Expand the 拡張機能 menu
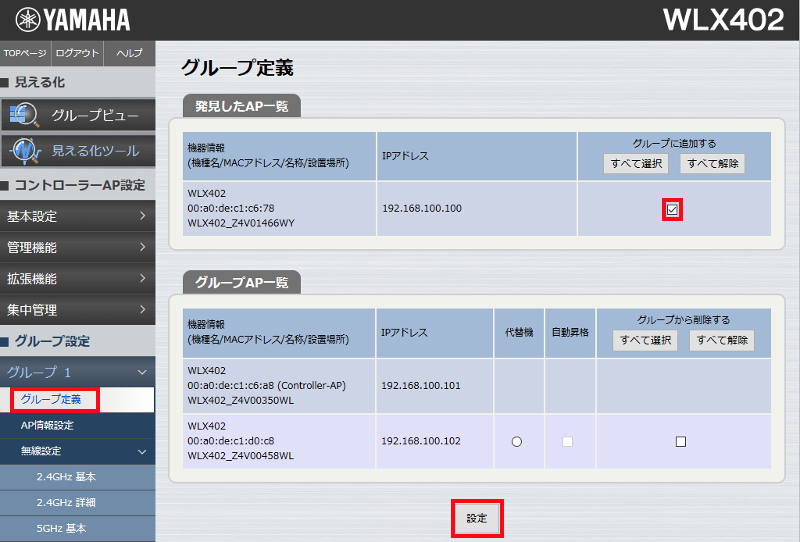This screenshot has height=542, width=800. (78, 278)
